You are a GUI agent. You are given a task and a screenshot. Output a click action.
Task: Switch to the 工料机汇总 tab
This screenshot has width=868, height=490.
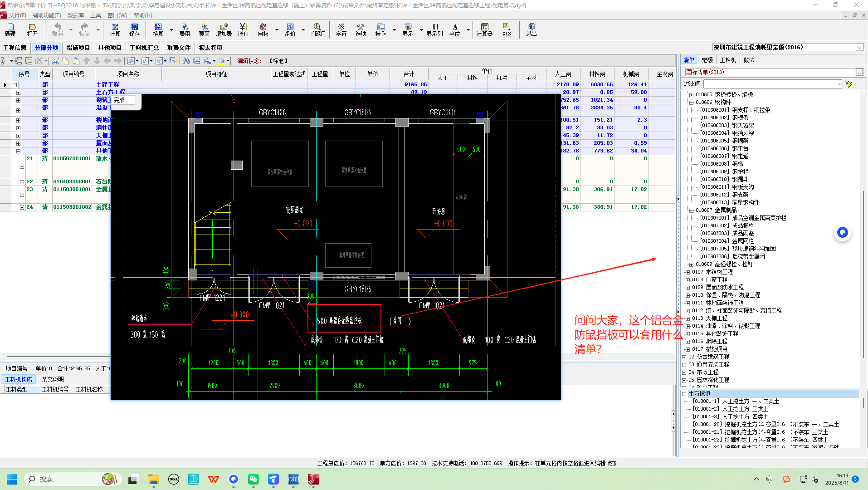[144, 48]
